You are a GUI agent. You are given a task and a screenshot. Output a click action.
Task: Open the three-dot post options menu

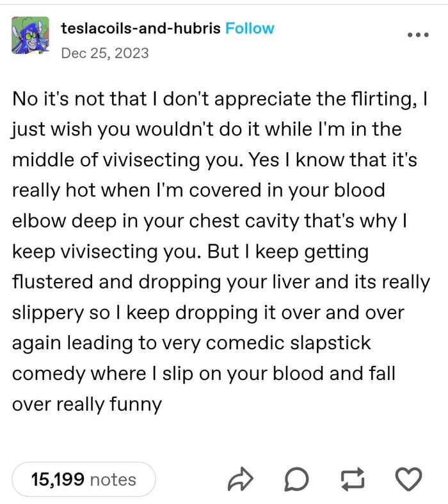[x=418, y=35]
